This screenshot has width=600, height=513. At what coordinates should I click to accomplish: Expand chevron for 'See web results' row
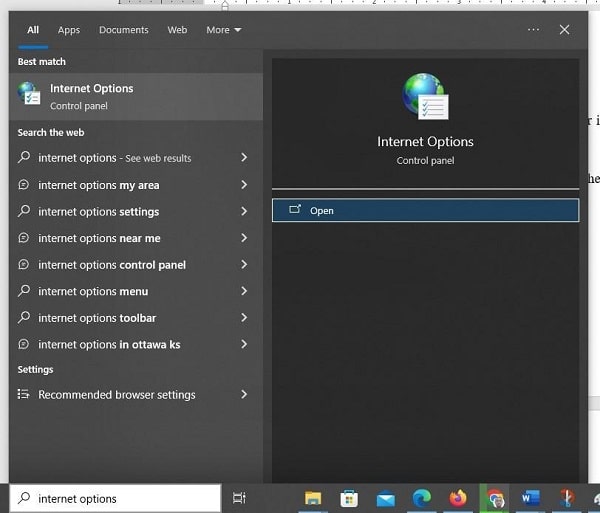[x=244, y=158]
